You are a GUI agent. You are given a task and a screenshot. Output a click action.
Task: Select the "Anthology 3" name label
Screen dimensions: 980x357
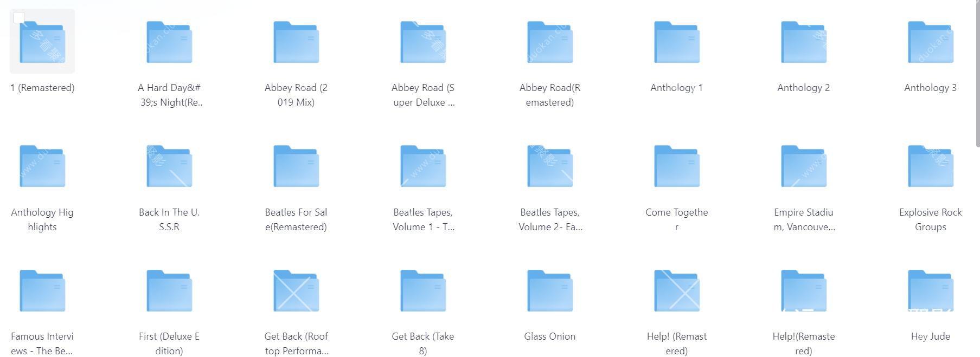931,88
